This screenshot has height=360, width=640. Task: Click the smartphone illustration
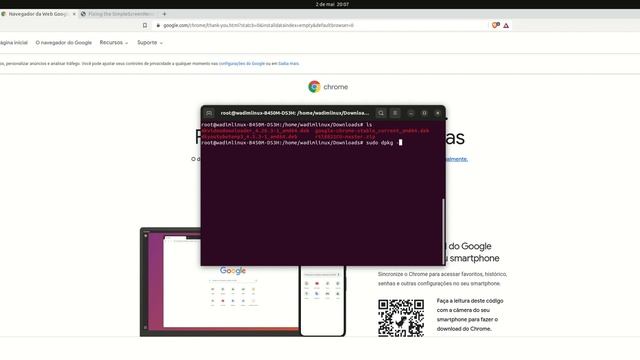(322, 301)
